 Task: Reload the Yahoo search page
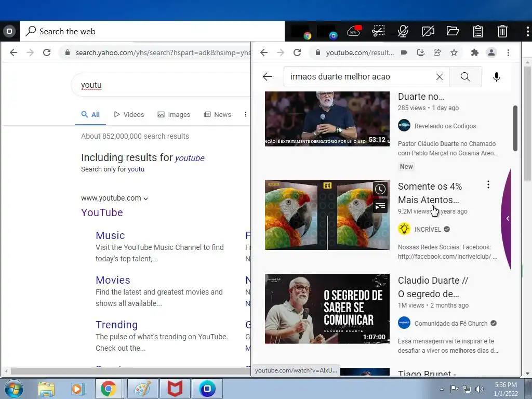click(47, 52)
